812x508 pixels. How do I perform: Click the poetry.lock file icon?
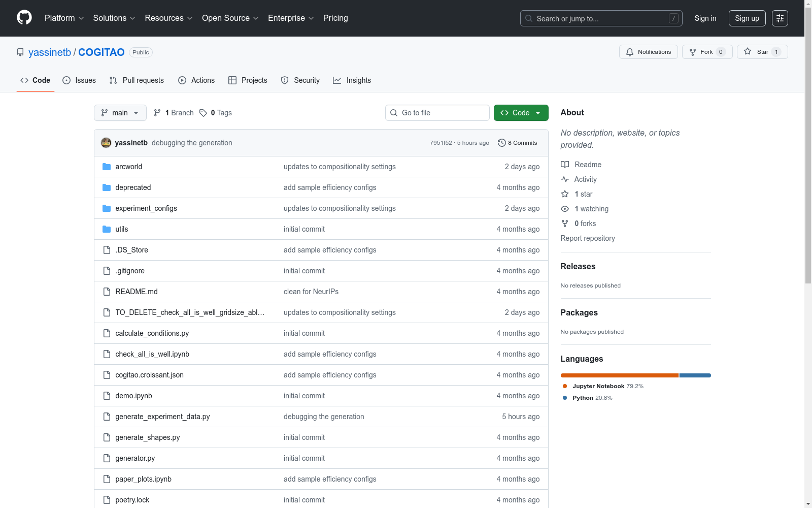107,500
